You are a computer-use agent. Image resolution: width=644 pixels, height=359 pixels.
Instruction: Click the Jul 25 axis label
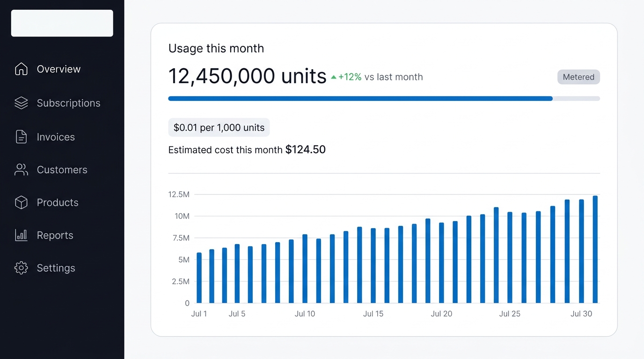click(x=510, y=314)
